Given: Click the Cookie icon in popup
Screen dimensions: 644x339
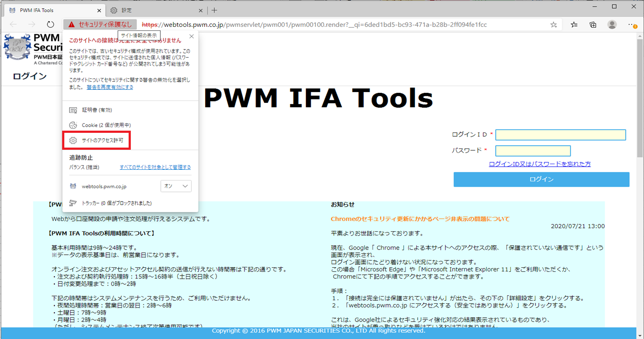Looking at the screenshot, I should 73,125.
